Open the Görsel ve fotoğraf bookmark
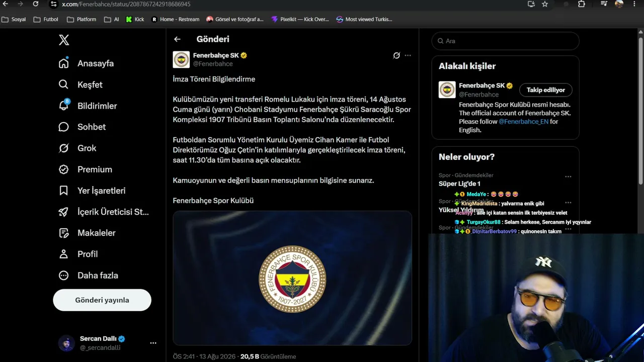The height and width of the screenshot is (362, 644). (x=235, y=19)
